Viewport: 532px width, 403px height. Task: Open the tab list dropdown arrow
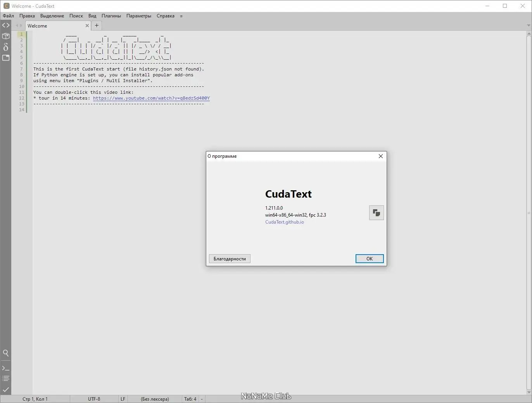pos(529,26)
